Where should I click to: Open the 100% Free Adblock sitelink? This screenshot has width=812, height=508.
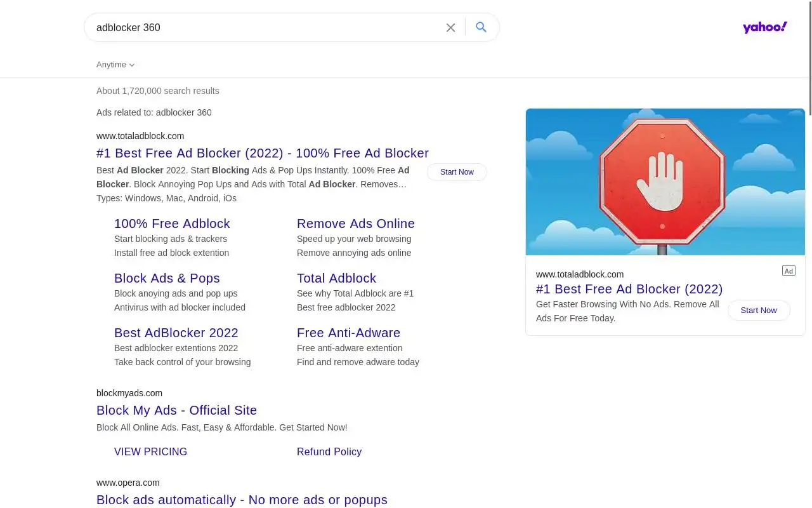point(172,224)
